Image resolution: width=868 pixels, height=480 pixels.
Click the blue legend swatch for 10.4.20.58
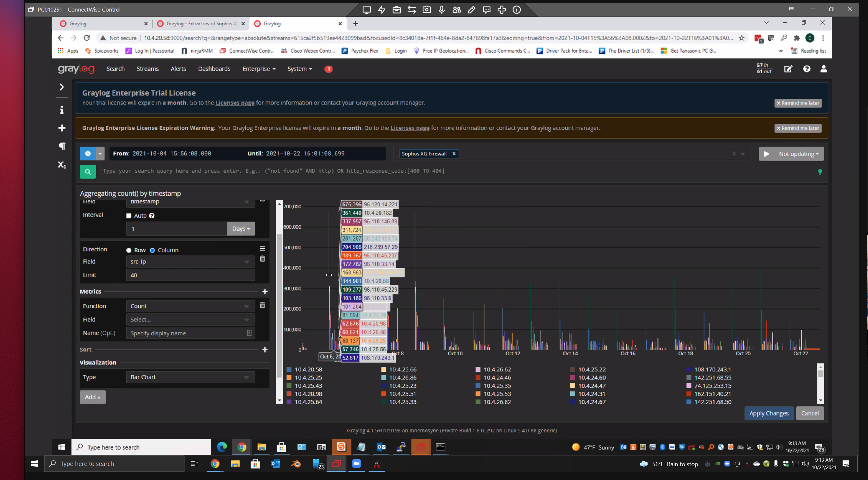[x=289, y=369]
